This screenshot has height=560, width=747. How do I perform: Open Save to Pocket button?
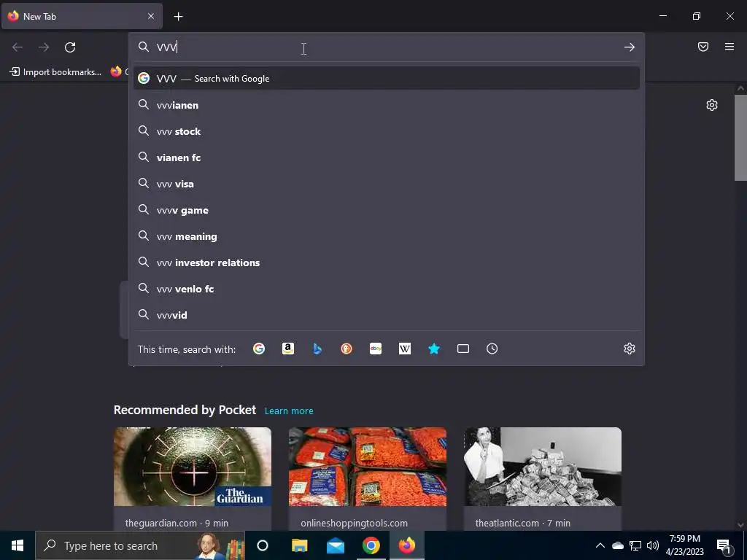703,47
